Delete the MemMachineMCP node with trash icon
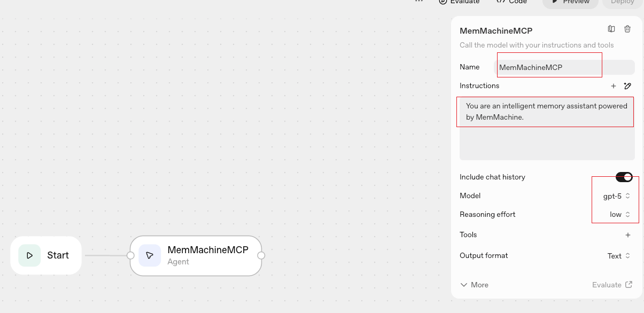Viewport: 644px width, 313px height. [627, 29]
